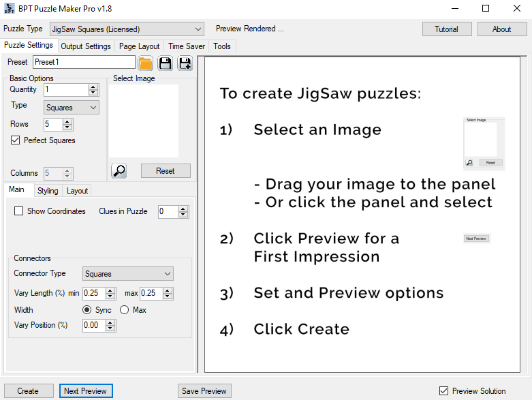Open the Styling sub-tab
The height and width of the screenshot is (400, 532).
click(48, 191)
